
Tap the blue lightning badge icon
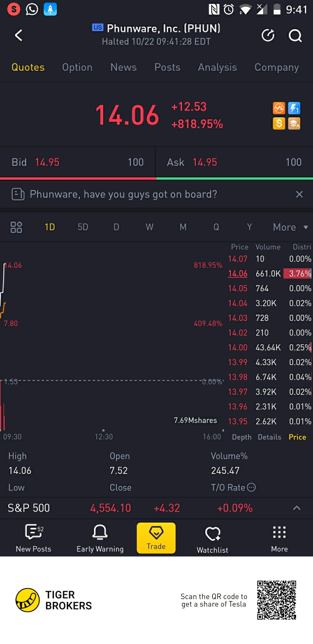[x=294, y=108]
